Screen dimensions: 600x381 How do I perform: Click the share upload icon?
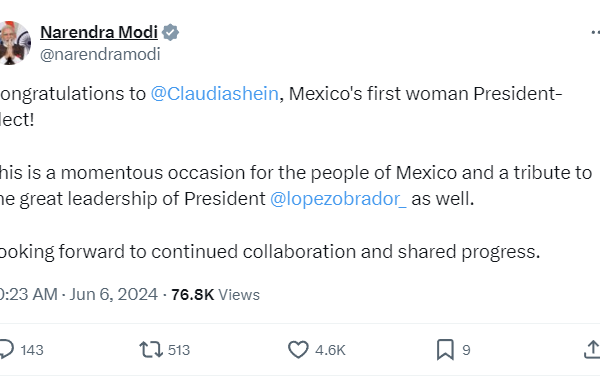(592, 350)
